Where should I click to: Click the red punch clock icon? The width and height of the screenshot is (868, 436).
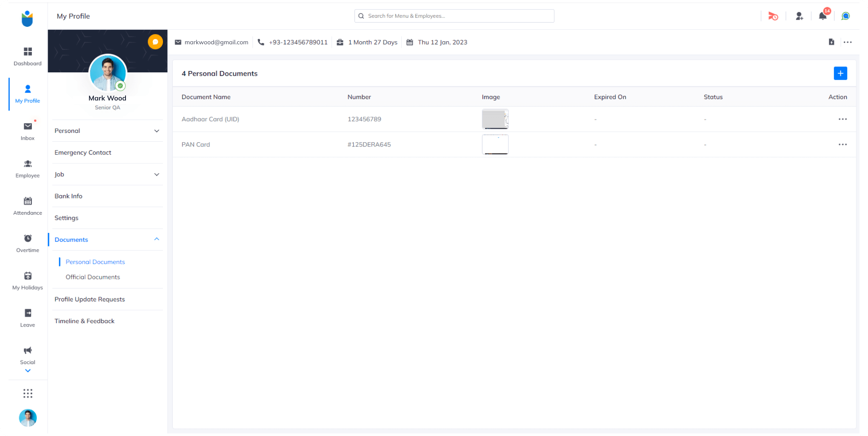pyautogui.click(x=773, y=16)
